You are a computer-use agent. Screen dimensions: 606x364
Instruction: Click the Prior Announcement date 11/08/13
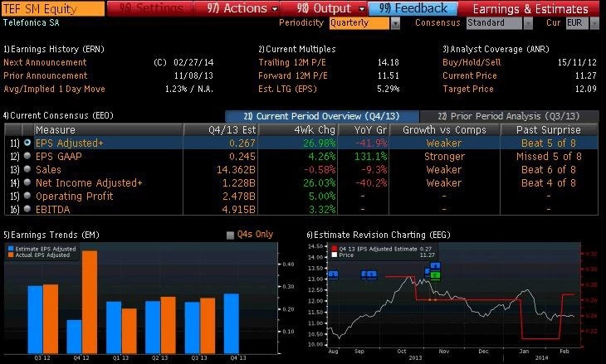tap(193, 75)
